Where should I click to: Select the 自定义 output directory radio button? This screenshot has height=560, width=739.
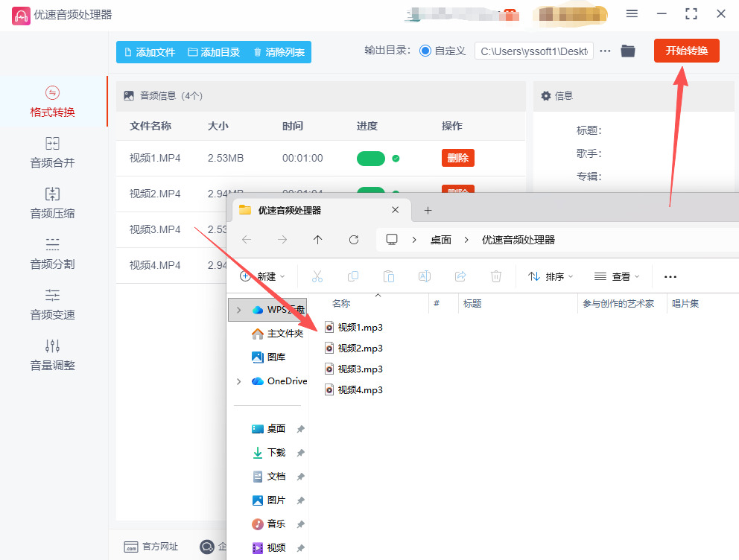click(425, 51)
